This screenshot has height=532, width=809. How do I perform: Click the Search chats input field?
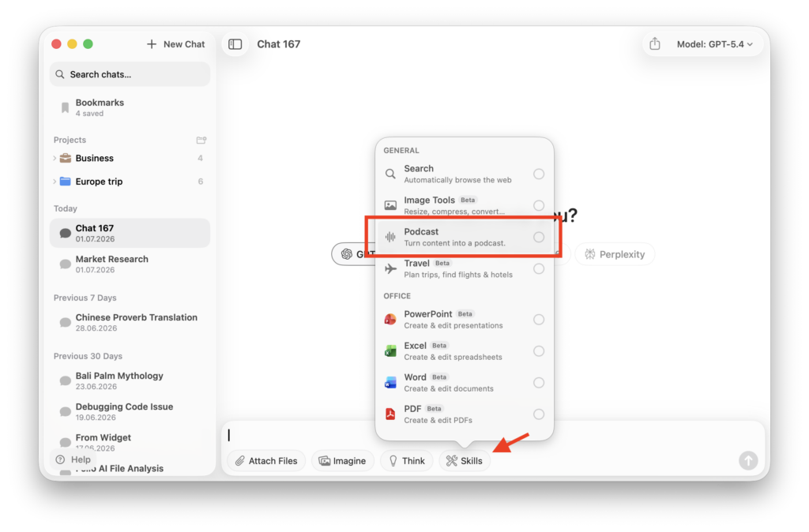(130, 74)
